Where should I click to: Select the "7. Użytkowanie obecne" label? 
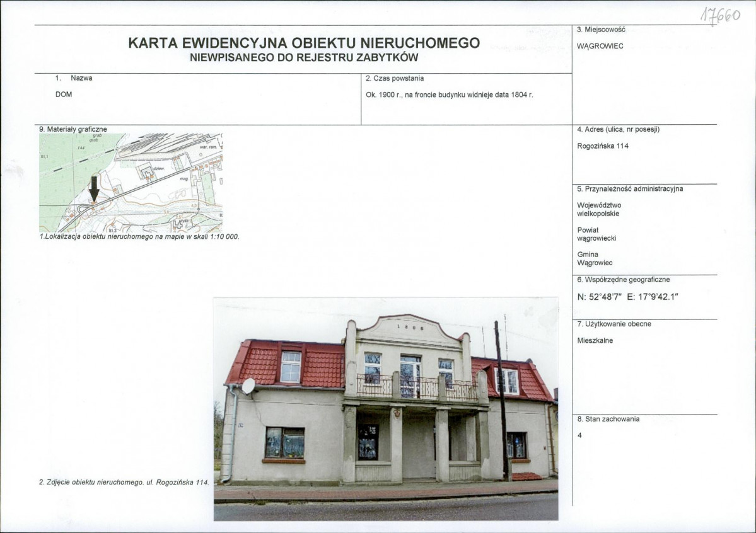[614, 324]
